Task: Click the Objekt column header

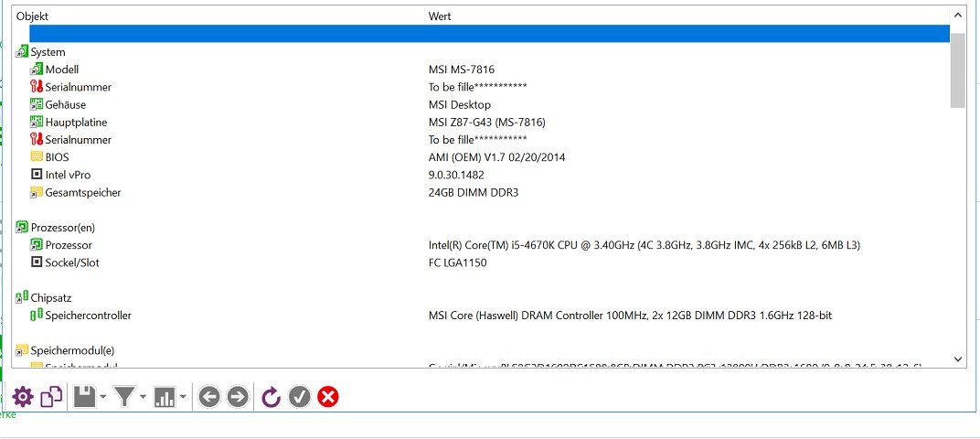Action: pos(218,16)
